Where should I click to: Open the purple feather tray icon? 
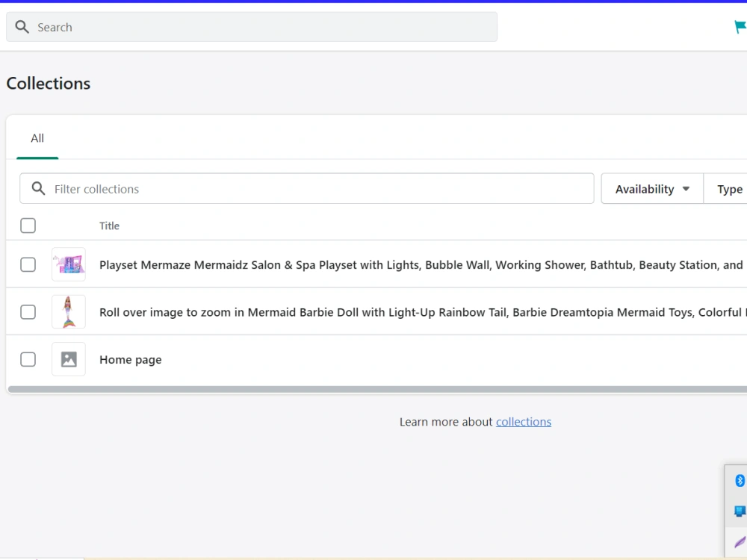tap(740, 542)
